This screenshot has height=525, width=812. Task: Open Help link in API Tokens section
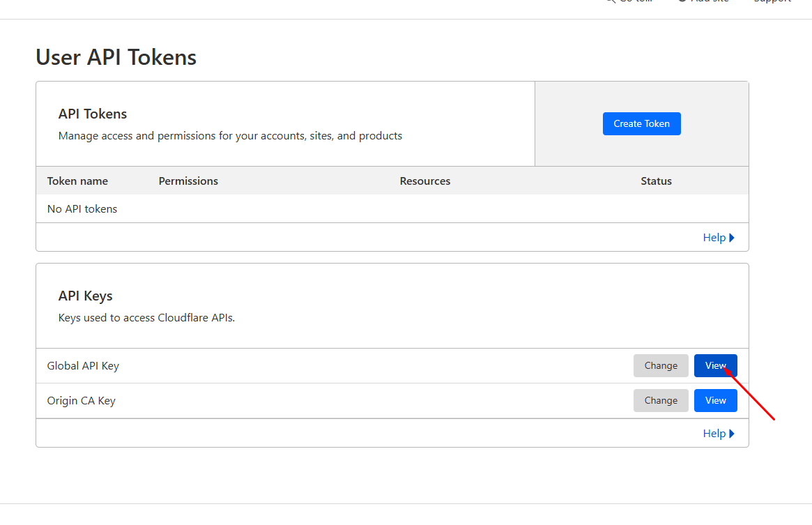click(x=719, y=238)
